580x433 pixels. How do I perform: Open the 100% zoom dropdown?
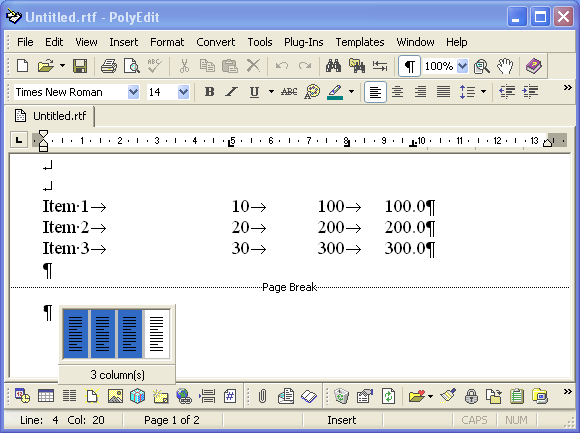(x=462, y=66)
